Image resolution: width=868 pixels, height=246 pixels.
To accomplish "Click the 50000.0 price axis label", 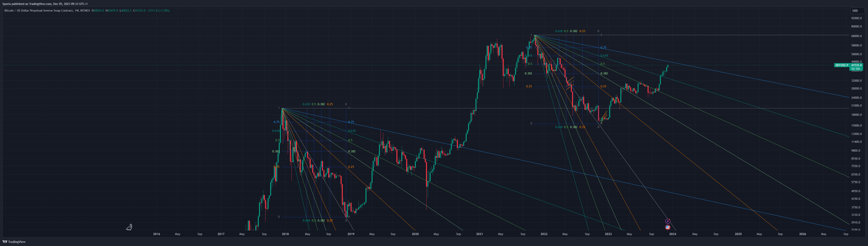I will click(x=856, y=54).
